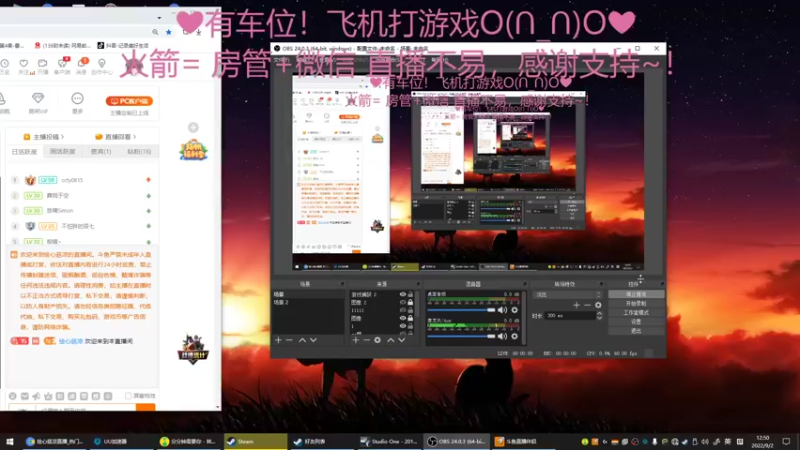
Task: Move the OBS scene up
Action: coord(302,340)
